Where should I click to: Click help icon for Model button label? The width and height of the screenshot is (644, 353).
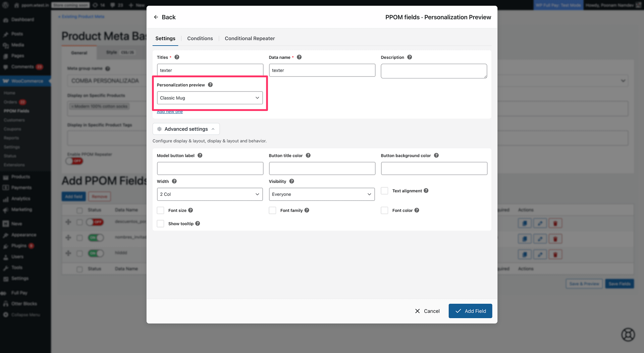(200, 156)
